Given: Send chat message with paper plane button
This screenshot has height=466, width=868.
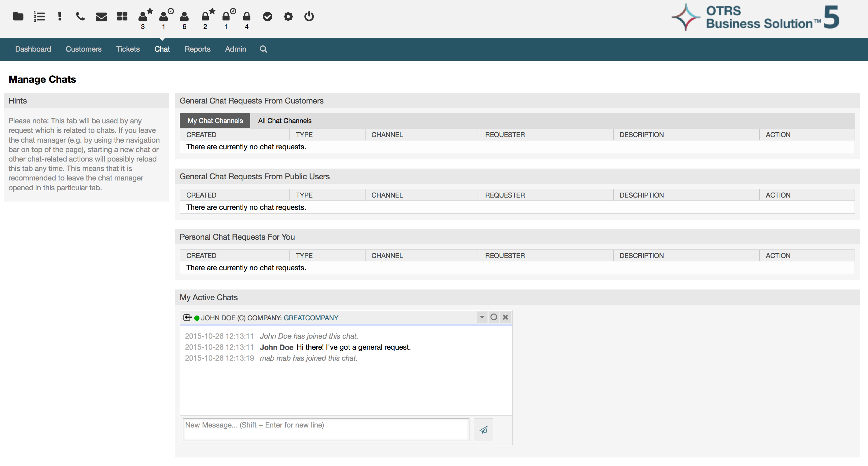Looking at the screenshot, I should [483, 430].
